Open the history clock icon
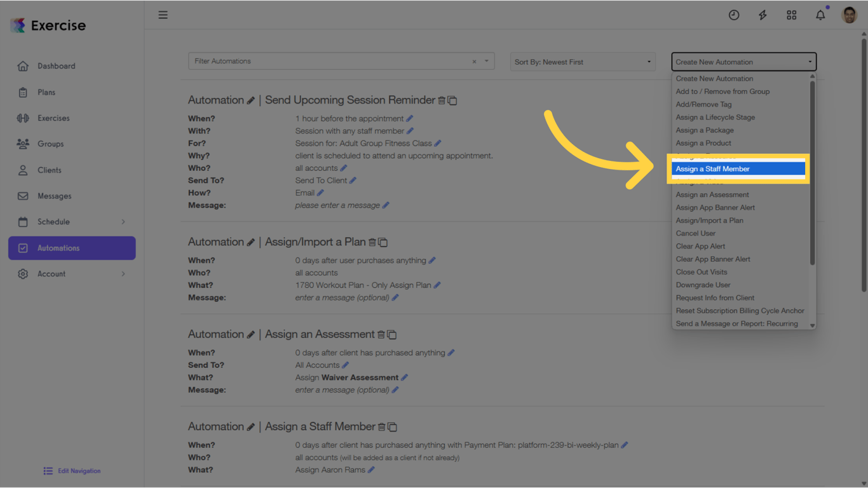This screenshot has width=868, height=488. (734, 15)
